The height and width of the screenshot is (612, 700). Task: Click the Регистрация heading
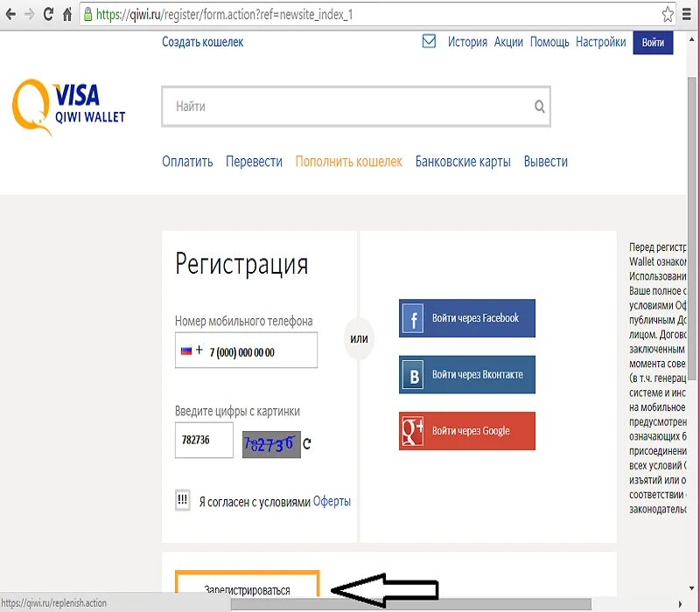click(x=241, y=264)
